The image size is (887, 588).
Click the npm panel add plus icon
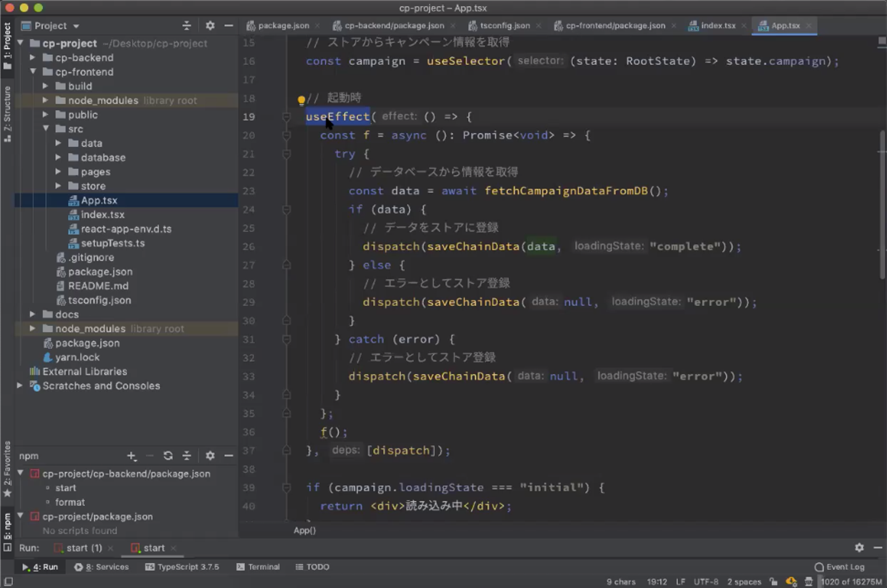131,456
